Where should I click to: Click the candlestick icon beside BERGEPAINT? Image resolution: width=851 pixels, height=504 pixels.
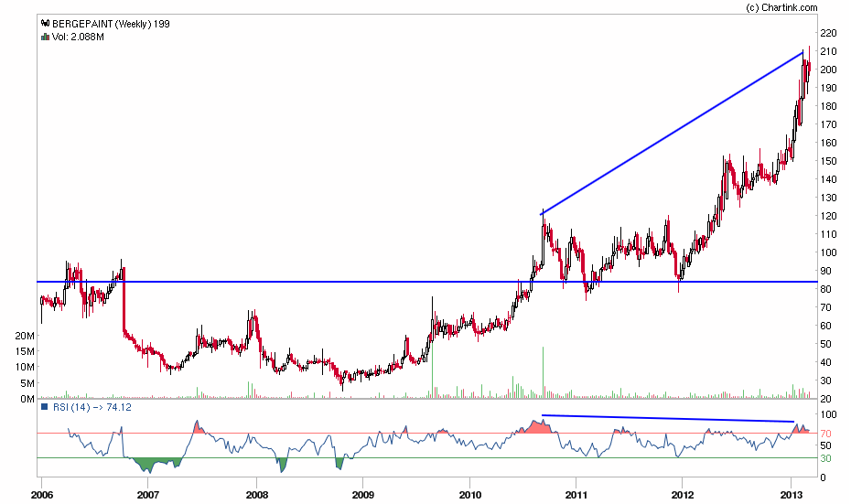pyautogui.click(x=46, y=24)
